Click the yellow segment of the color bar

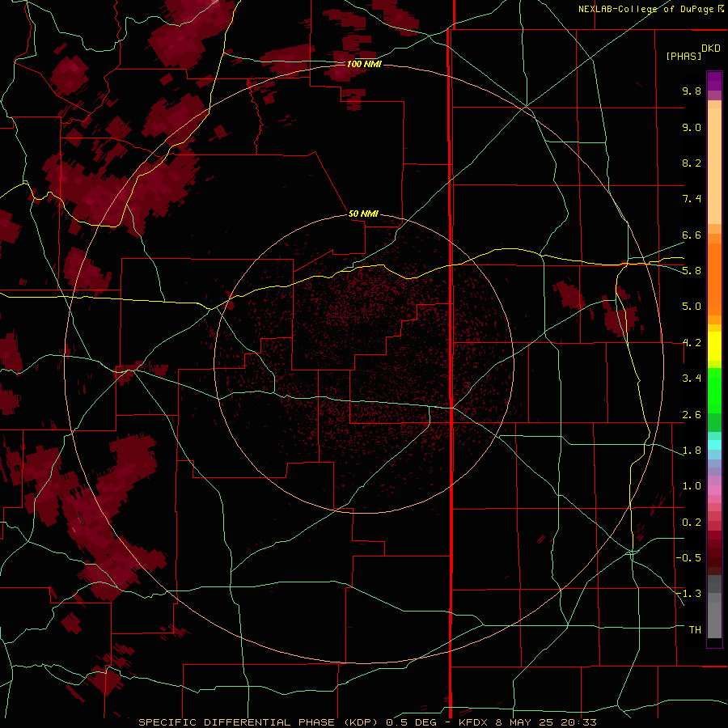[714, 346]
